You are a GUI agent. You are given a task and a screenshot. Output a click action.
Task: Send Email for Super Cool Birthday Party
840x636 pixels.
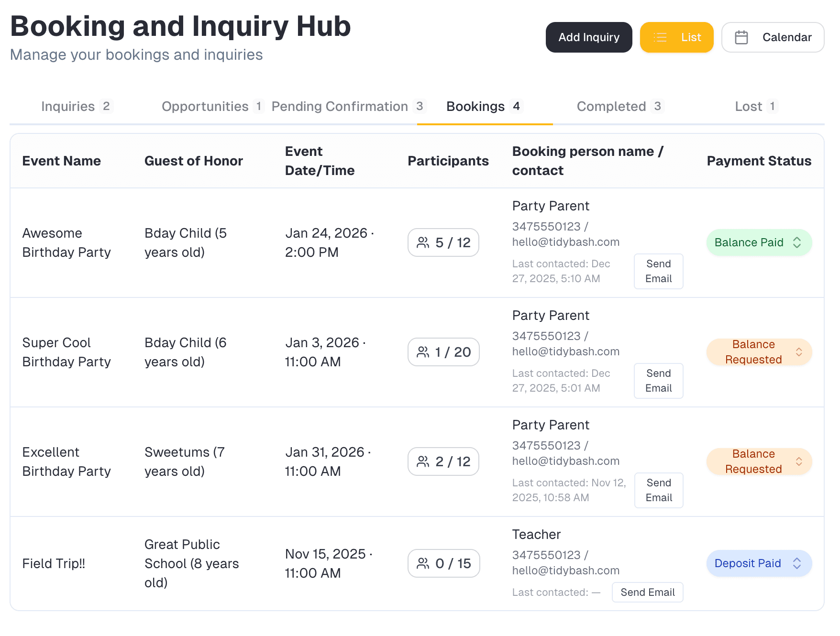[658, 381]
